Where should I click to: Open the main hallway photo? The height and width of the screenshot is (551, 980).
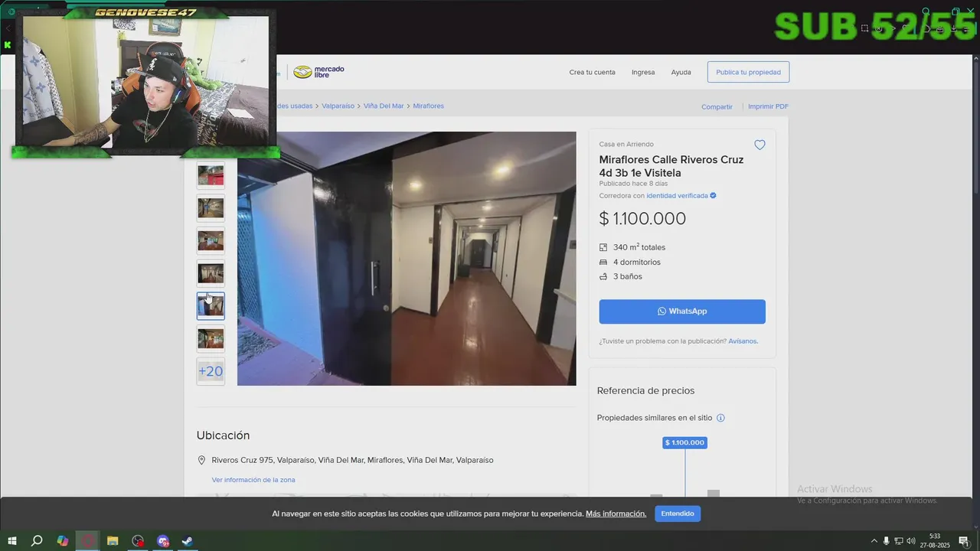tap(407, 259)
